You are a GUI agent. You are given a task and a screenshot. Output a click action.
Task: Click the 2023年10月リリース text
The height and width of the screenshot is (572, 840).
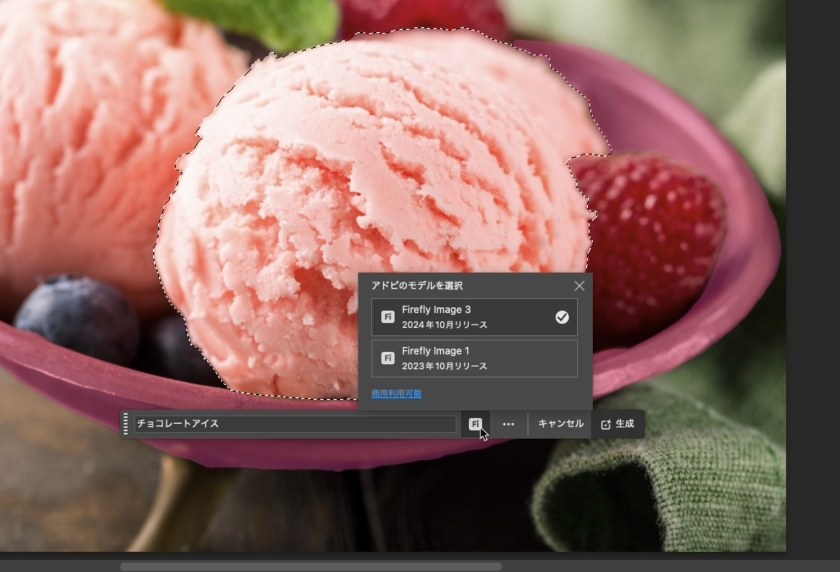[445, 366]
